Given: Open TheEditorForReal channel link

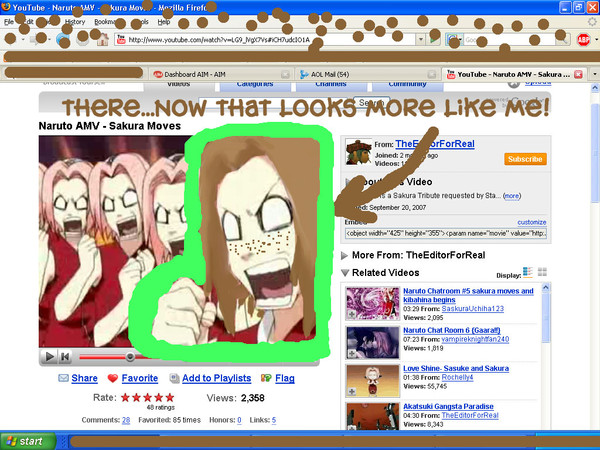Looking at the screenshot, I should click(x=435, y=144).
